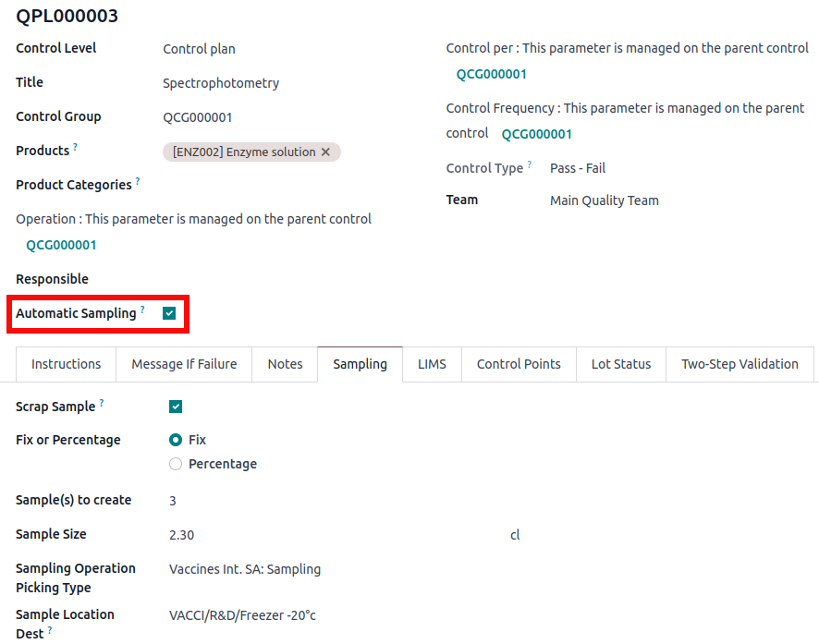This screenshot has width=819, height=644.
Task: Show help for Sample Location Dest
Action: coord(50,630)
